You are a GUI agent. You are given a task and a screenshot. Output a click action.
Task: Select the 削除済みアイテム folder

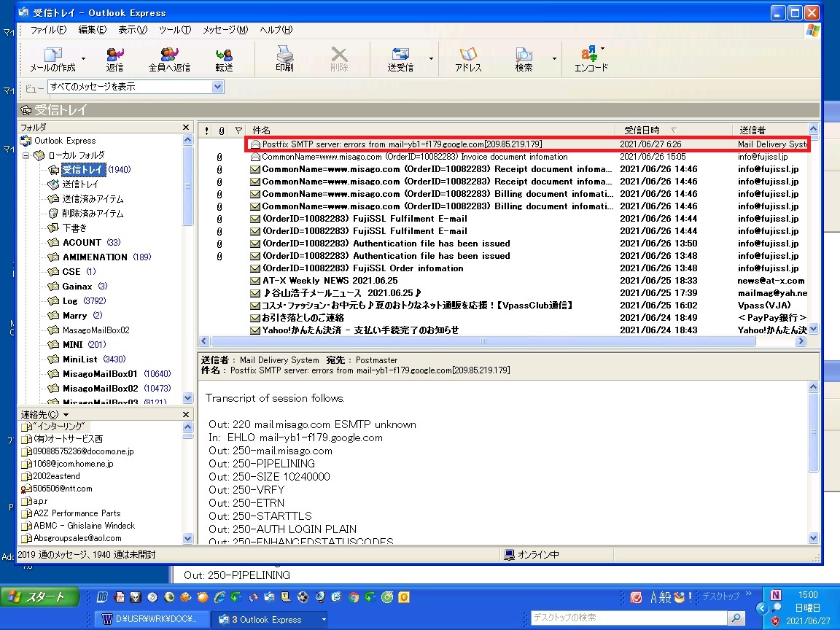click(86, 213)
